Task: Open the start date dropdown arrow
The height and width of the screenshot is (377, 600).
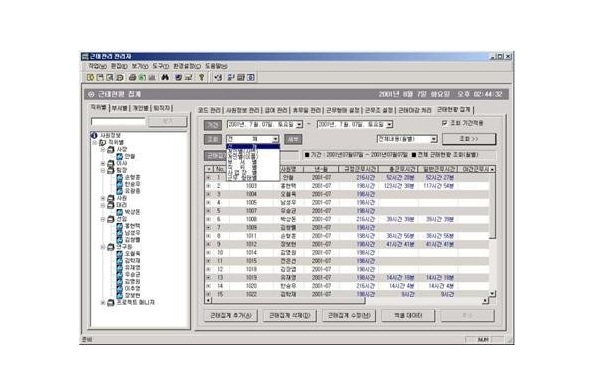Action: pos(299,124)
